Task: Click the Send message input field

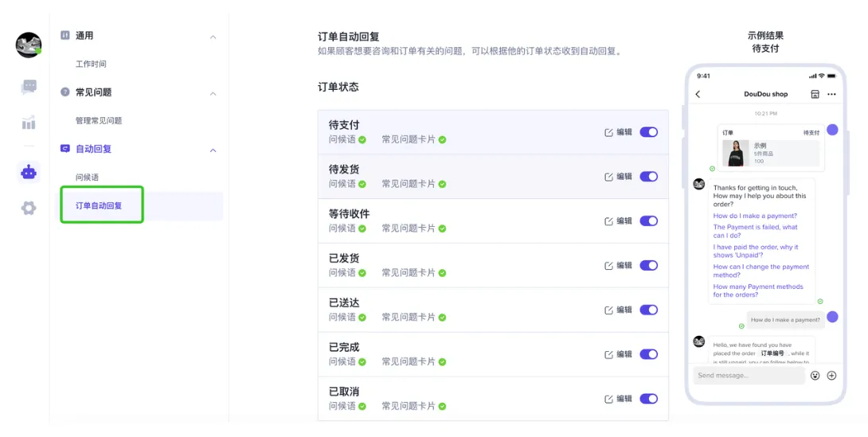Action: (749, 376)
